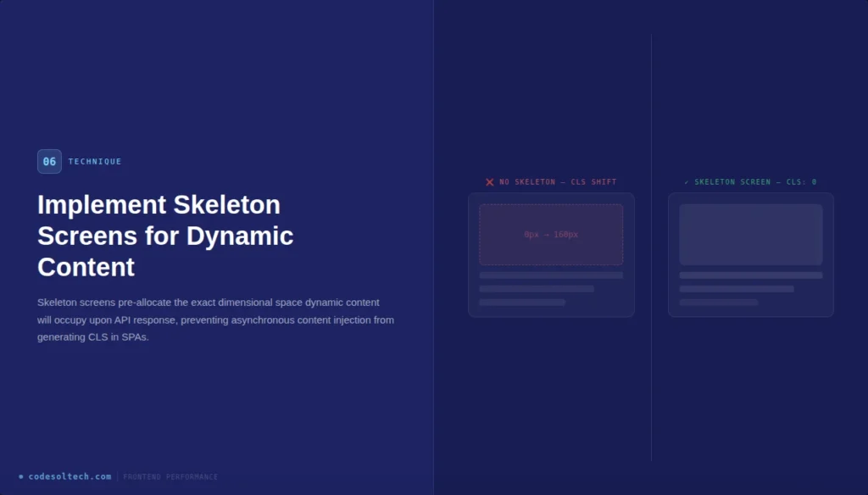
Task: Click the Implement Skeleton Screens title
Action: [x=164, y=236]
